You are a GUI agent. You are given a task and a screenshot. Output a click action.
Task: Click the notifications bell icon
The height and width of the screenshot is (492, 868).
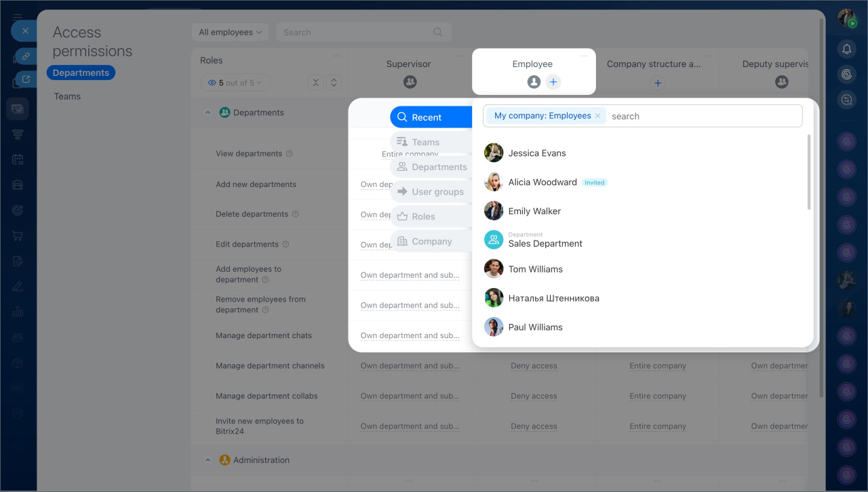(846, 49)
